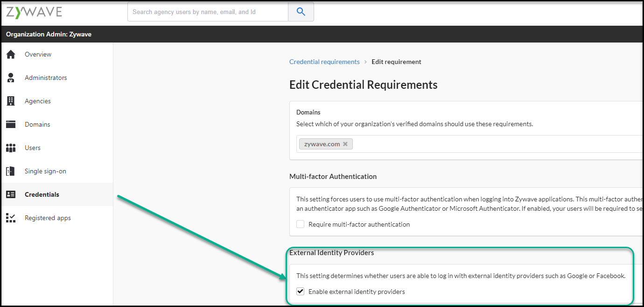Enable Require multi-factor authentication
This screenshot has height=307, width=644.
(x=300, y=224)
